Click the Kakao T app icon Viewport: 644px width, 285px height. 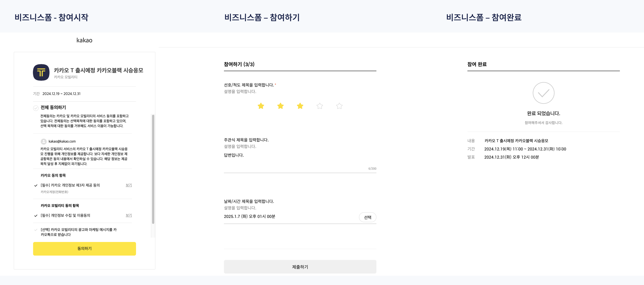pyautogui.click(x=41, y=72)
